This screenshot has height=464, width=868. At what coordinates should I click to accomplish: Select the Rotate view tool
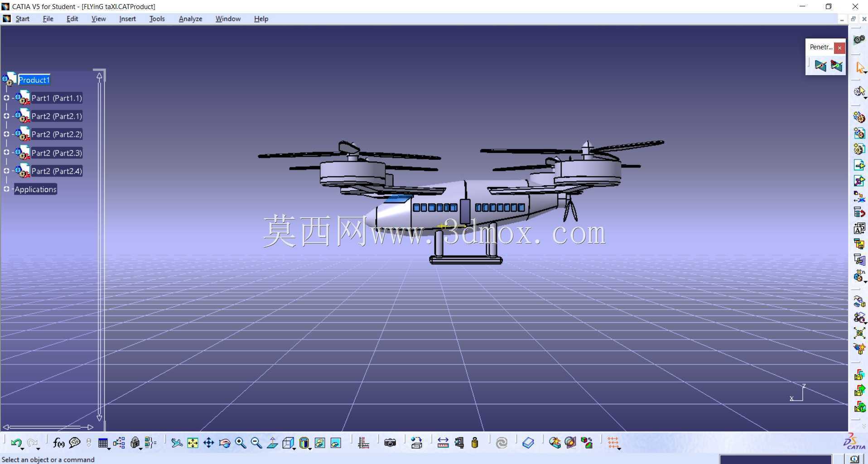pyautogui.click(x=225, y=443)
